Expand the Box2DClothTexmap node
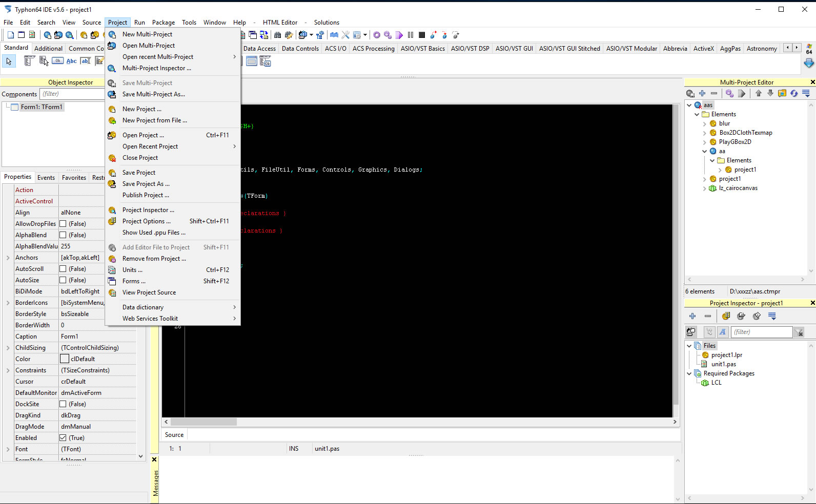This screenshot has height=504, width=816. (705, 133)
